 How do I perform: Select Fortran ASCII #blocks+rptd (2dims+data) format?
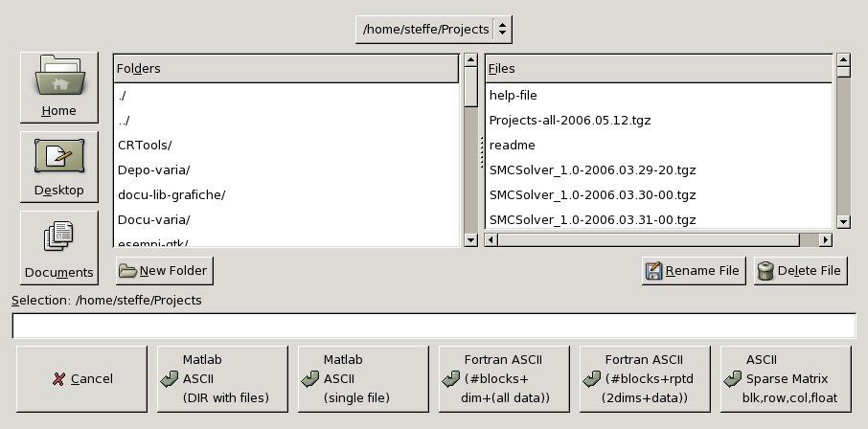point(644,379)
